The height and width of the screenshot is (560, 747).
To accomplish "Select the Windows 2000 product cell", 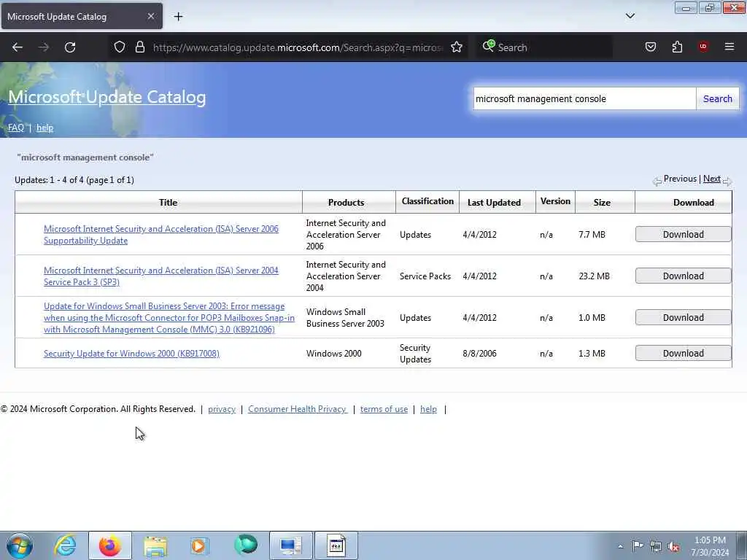I will pos(333,354).
